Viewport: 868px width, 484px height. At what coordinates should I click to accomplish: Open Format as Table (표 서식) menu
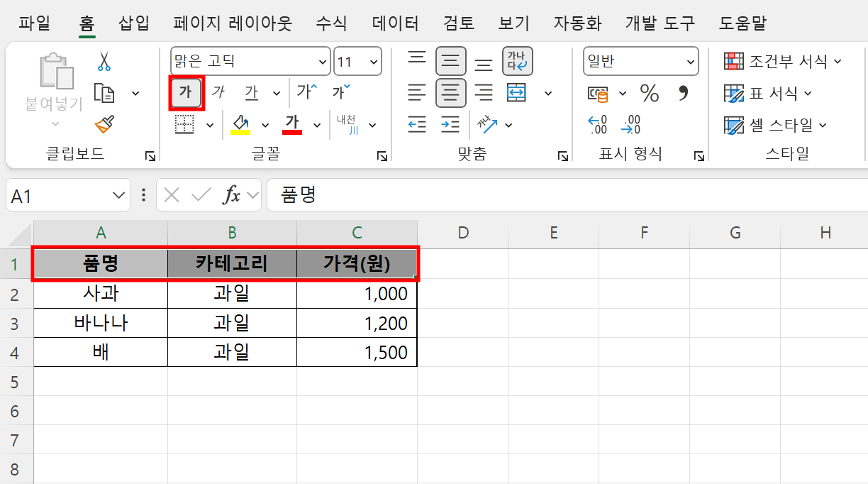pos(767,93)
